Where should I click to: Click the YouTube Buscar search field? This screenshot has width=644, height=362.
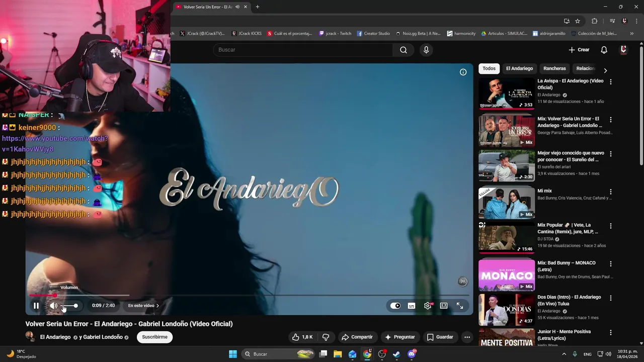303,50
